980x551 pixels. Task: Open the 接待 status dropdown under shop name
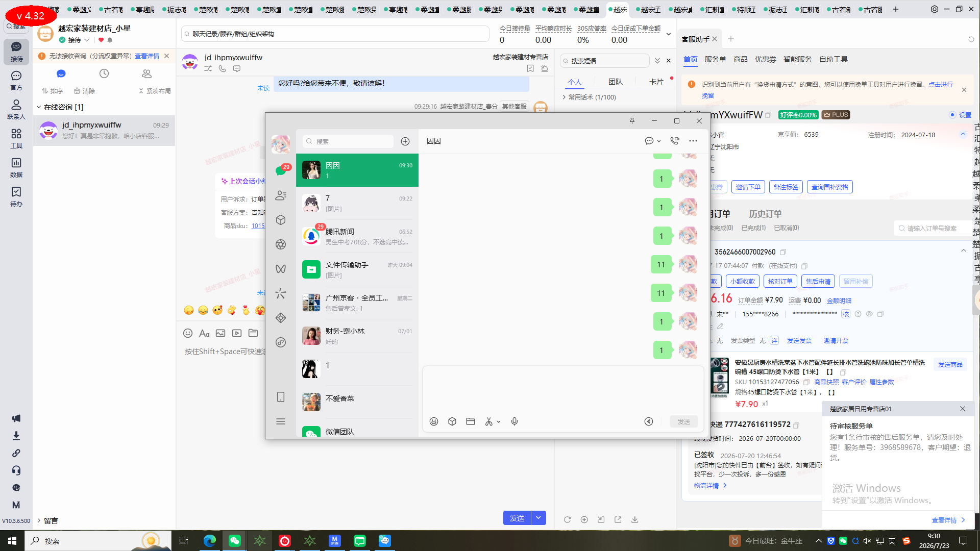[75, 40]
